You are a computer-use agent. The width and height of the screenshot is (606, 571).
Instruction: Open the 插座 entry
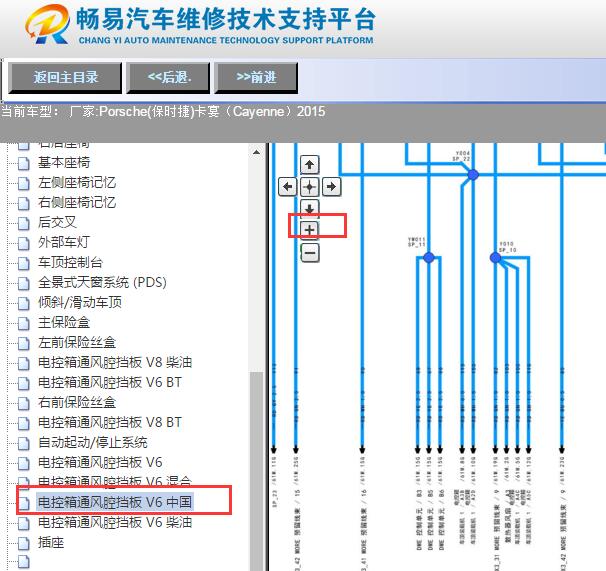[x=51, y=543]
